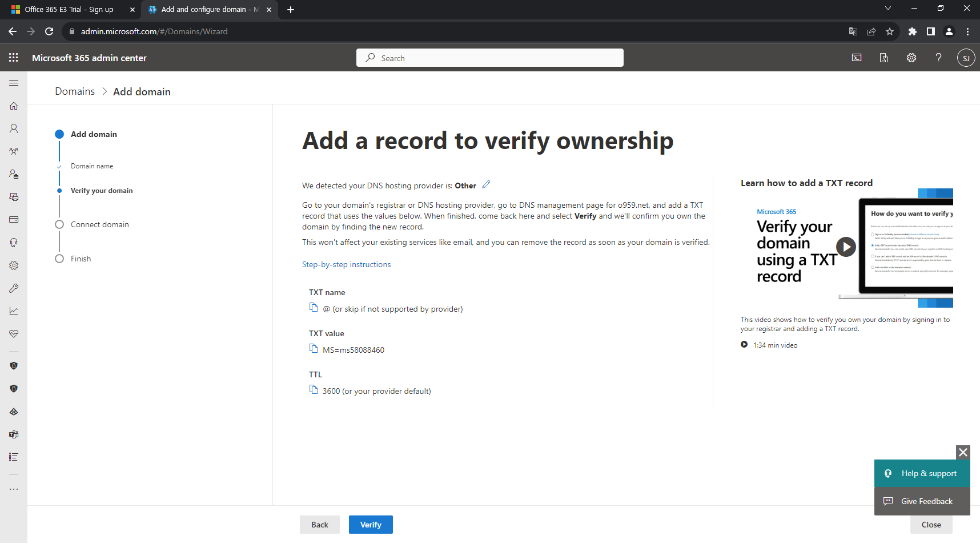The height and width of the screenshot is (544, 980).
Task: Open the document icon in top header
Action: (884, 58)
